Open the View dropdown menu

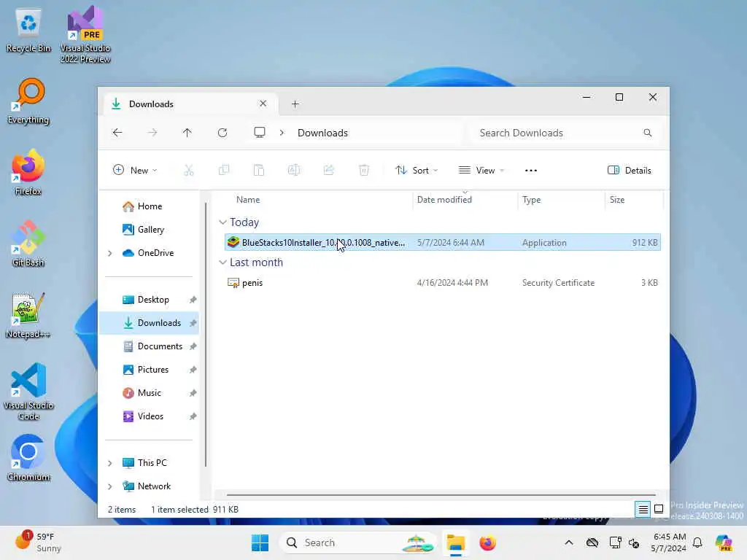[x=481, y=170]
